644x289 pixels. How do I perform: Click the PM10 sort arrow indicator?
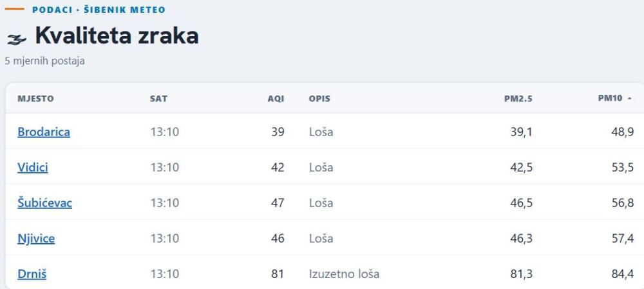coord(630,99)
